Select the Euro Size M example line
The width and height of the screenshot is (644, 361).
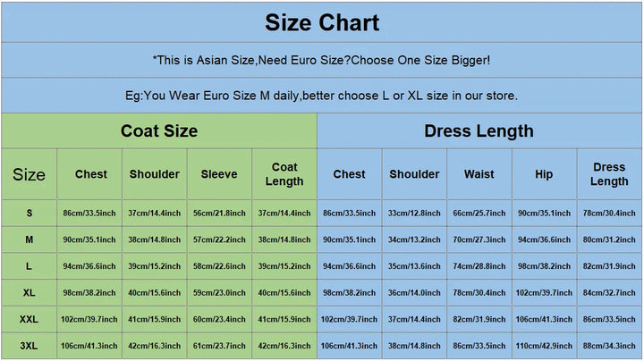[x=322, y=96]
